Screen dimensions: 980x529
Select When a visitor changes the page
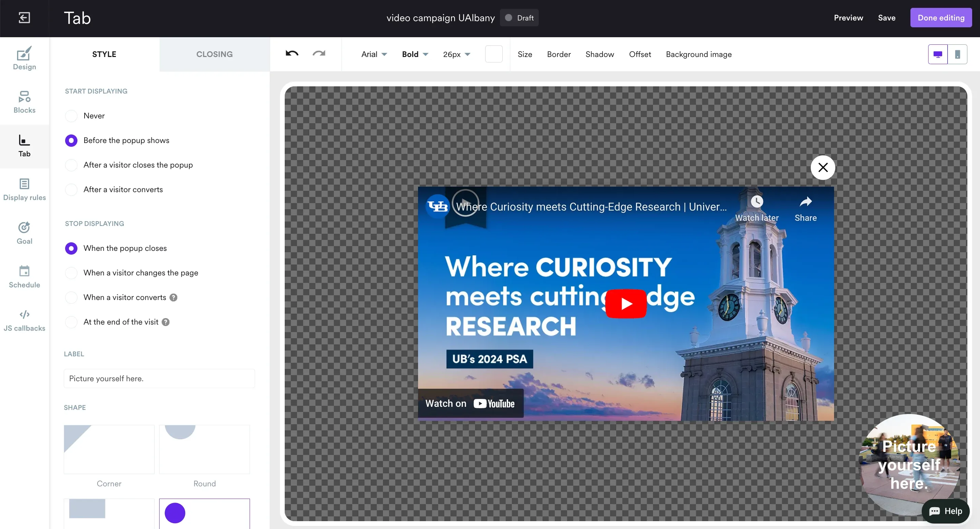point(71,273)
